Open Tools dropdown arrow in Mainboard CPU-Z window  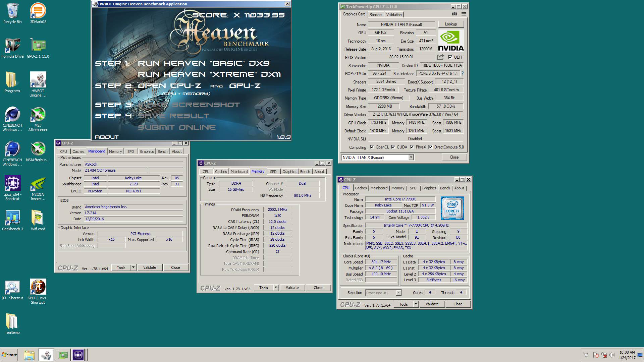pos(133,267)
